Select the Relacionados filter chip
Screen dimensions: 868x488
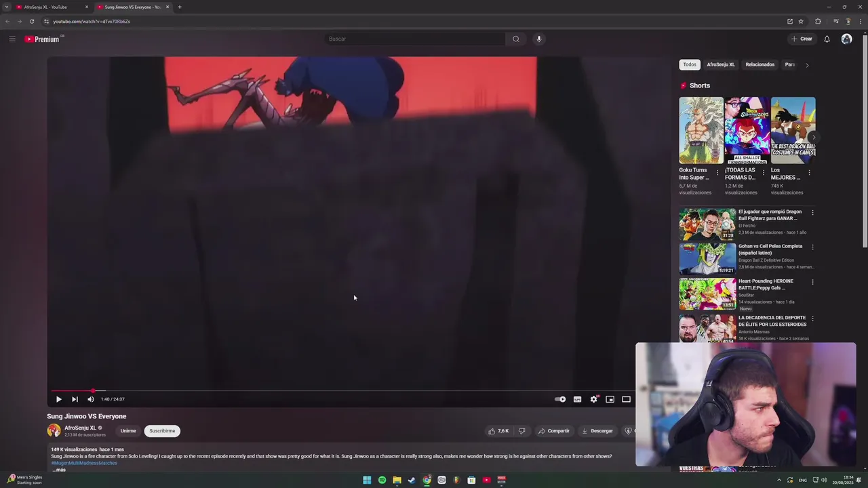[759, 64]
